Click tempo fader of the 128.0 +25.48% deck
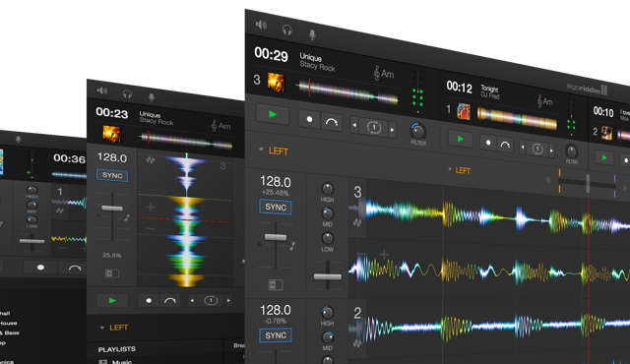Viewport: 630px width, 364px height. pos(276,237)
